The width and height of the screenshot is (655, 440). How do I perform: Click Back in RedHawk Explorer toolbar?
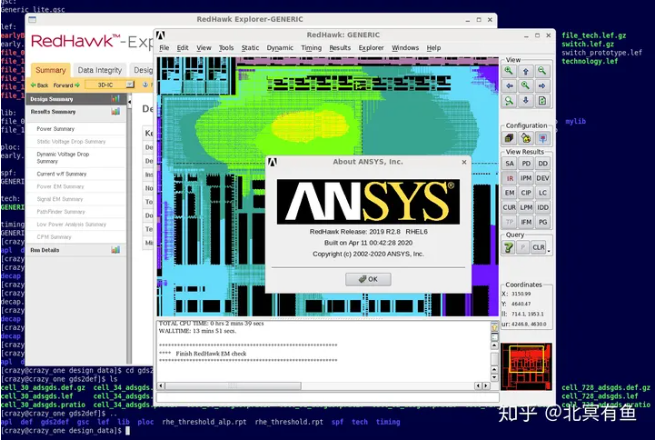coord(39,85)
